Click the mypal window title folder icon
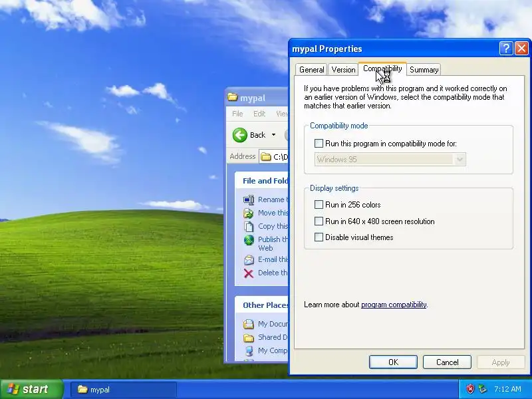 [x=233, y=97]
